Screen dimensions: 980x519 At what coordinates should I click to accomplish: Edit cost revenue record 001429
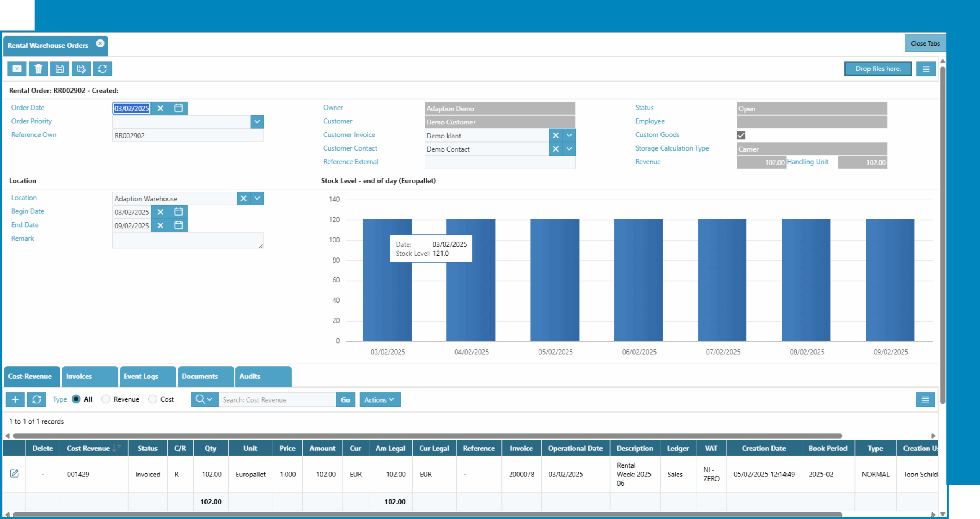click(x=14, y=474)
